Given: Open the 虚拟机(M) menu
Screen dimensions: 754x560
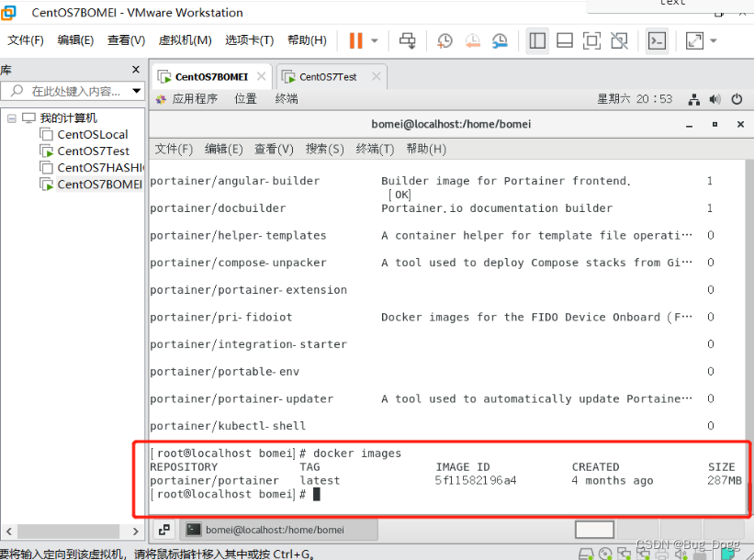Looking at the screenshot, I should coord(186,39).
